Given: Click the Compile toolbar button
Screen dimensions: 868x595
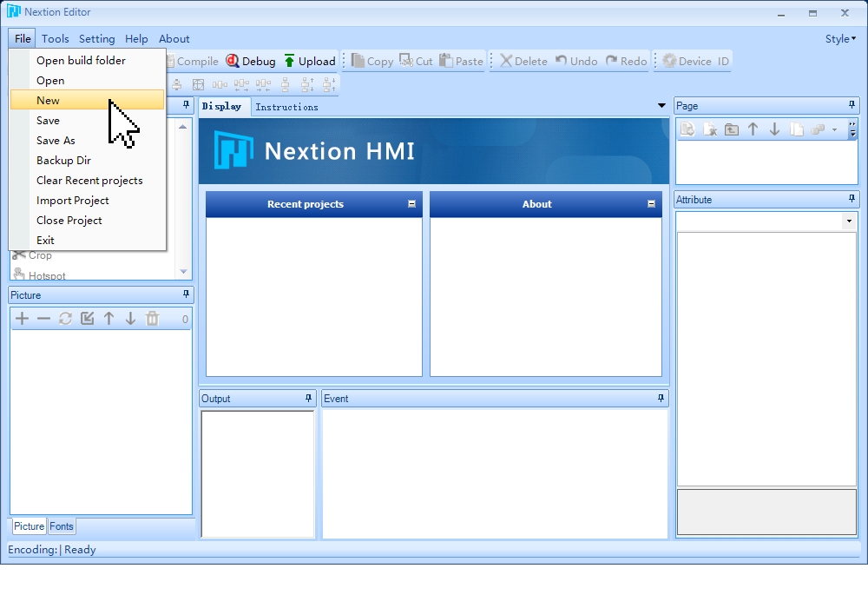Looking at the screenshot, I should click(193, 61).
